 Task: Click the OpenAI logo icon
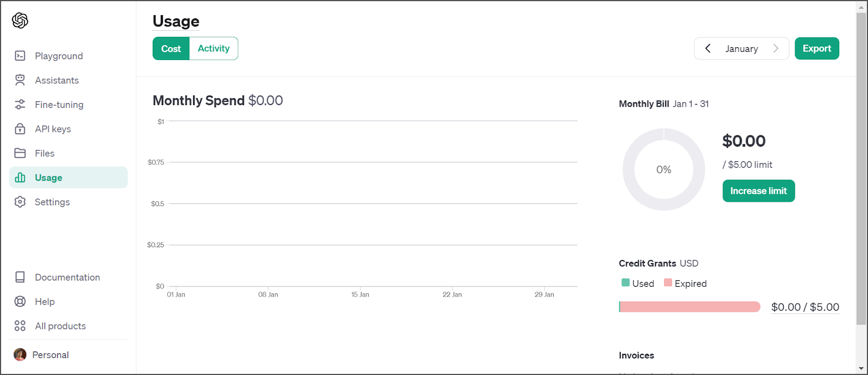click(x=20, y=21)
